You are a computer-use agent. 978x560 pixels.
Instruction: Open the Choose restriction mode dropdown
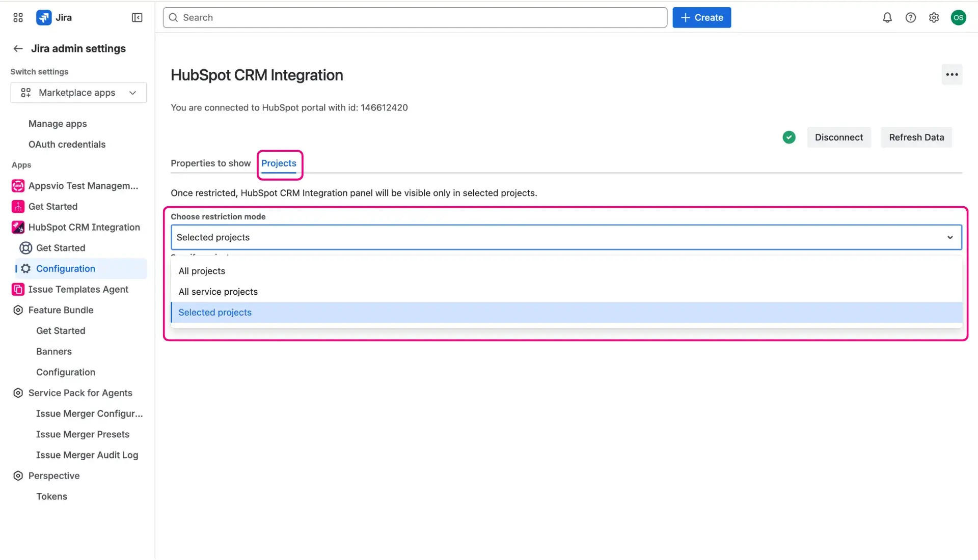click(949, 237)
